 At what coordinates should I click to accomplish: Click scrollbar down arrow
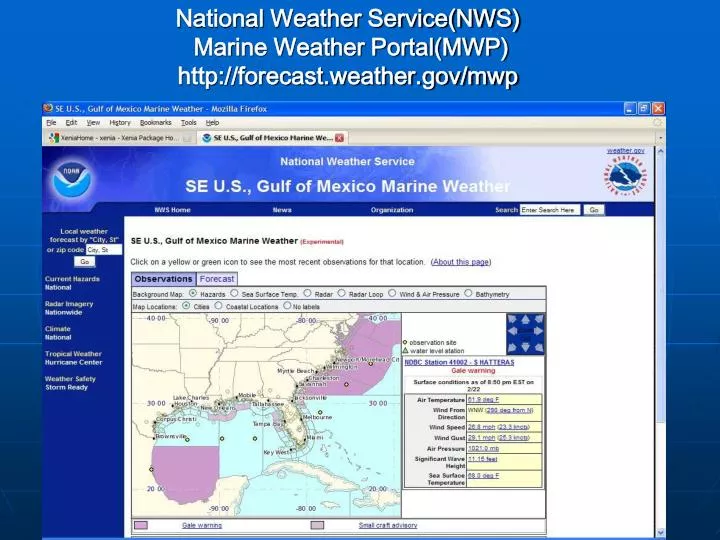[x=660, y=533]
